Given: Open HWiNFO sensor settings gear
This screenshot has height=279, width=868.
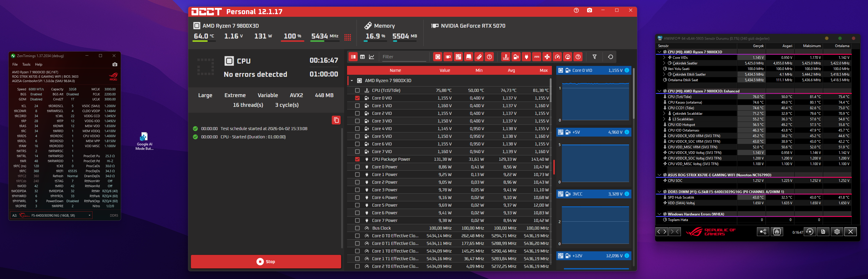Looking at the screenshot, I should (837, 232).
